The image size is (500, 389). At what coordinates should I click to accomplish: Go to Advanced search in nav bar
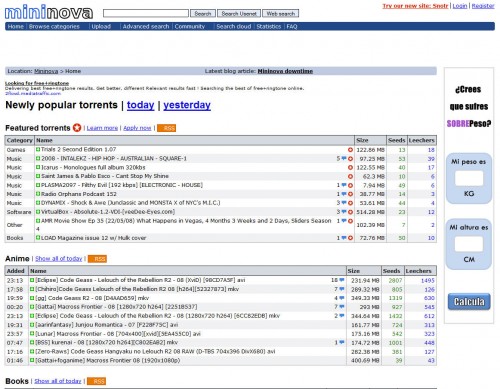click(x=146, y=27)
